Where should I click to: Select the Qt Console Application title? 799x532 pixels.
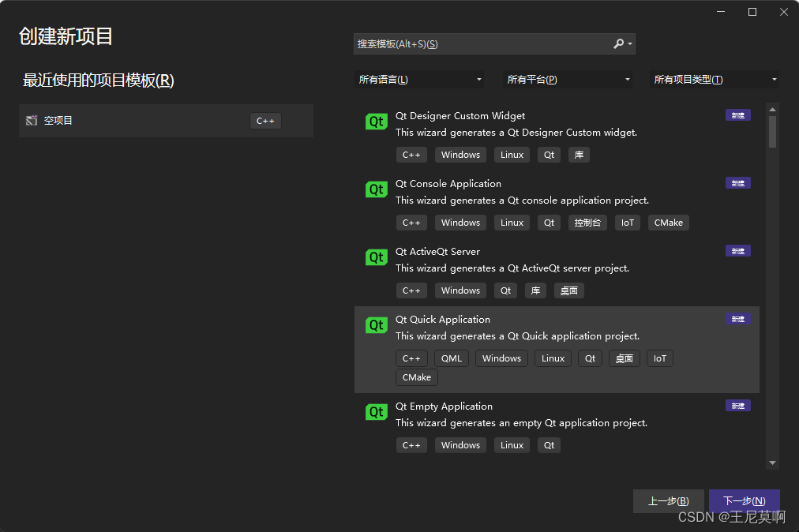tap(448, 183)
